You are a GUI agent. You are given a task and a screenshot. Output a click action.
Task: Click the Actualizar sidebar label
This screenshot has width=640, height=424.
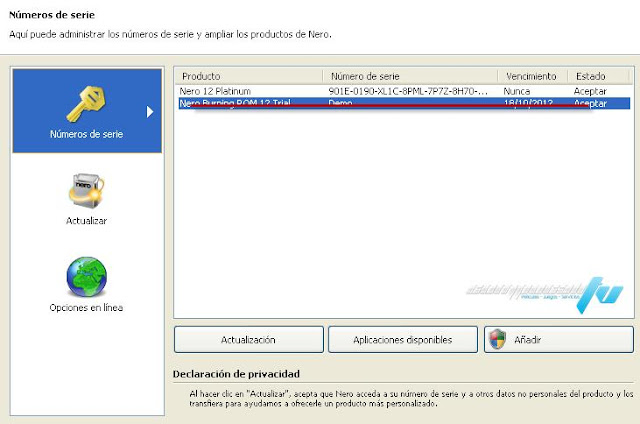(87, 221)
